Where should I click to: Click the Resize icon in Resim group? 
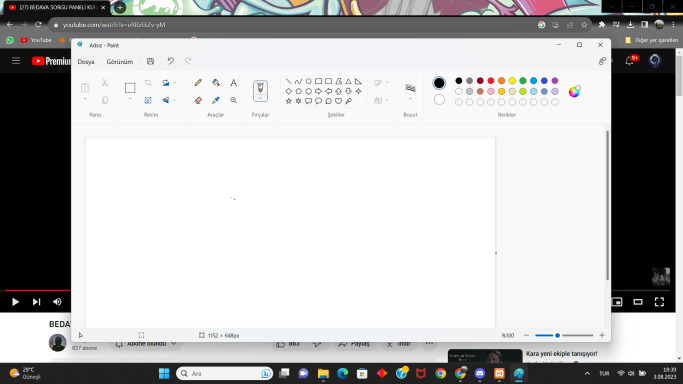[148, 101]
